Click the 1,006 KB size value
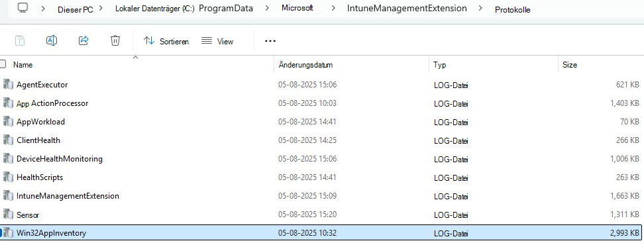Viewport: 644px width, 243px height. tap(624, 159)
